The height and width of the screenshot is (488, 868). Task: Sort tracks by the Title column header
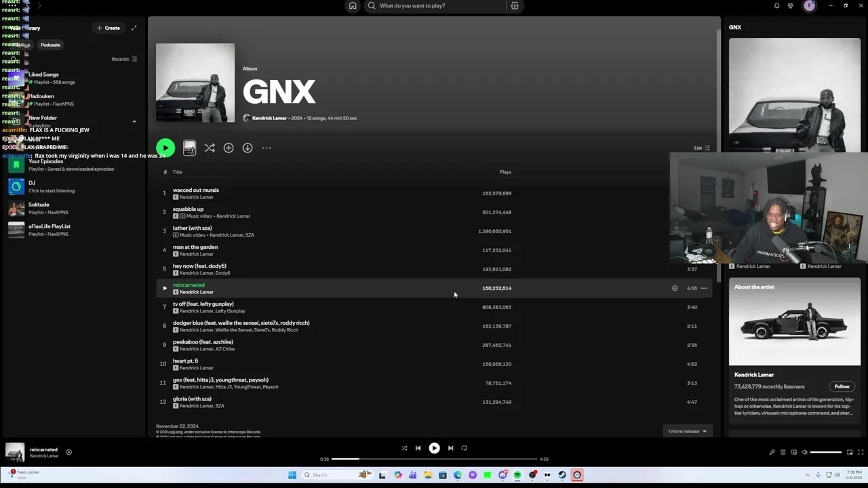(x=178, y=172)
